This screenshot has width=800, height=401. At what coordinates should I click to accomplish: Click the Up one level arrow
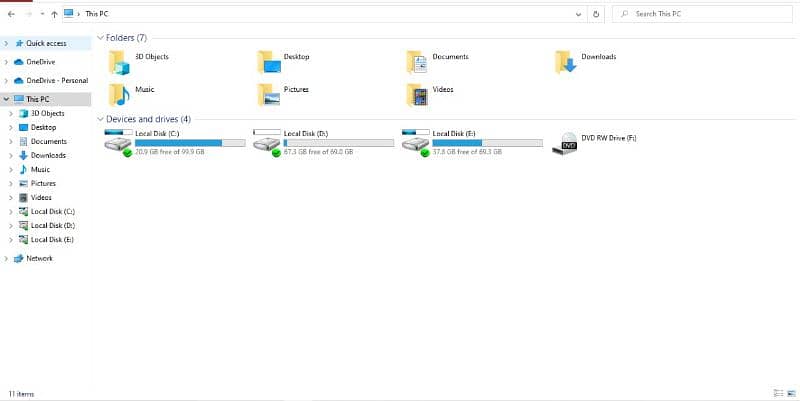53,14
